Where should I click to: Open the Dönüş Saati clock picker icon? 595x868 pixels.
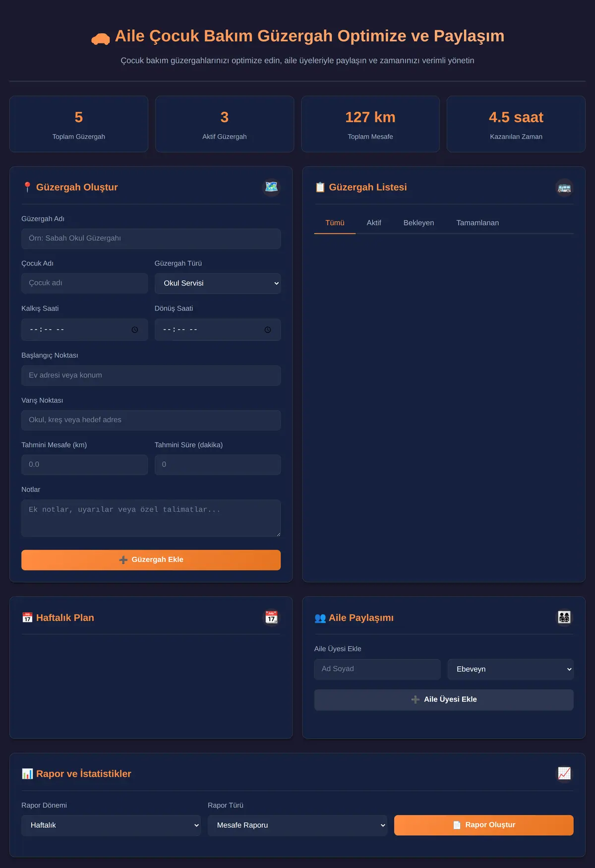[268, 330]
